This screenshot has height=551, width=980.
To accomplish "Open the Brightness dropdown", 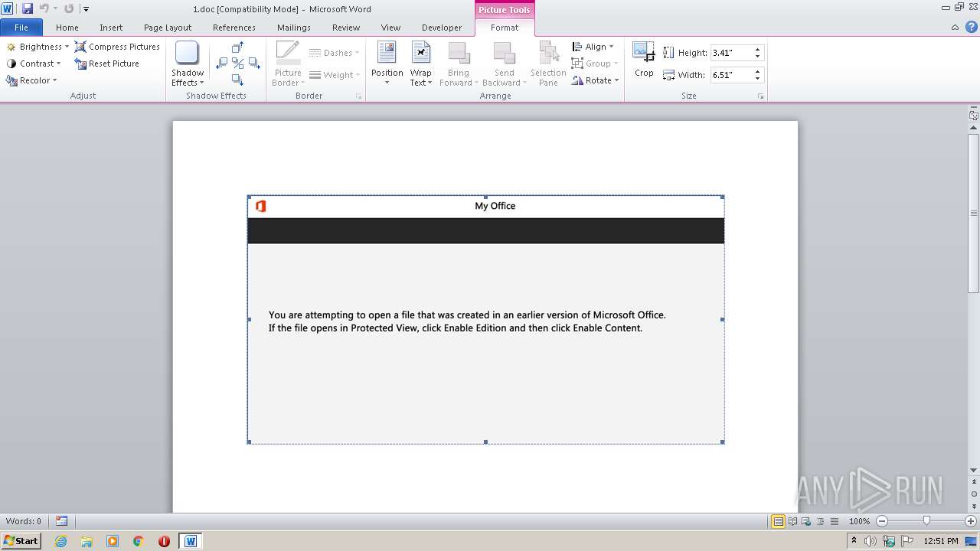I will [38, 47].
